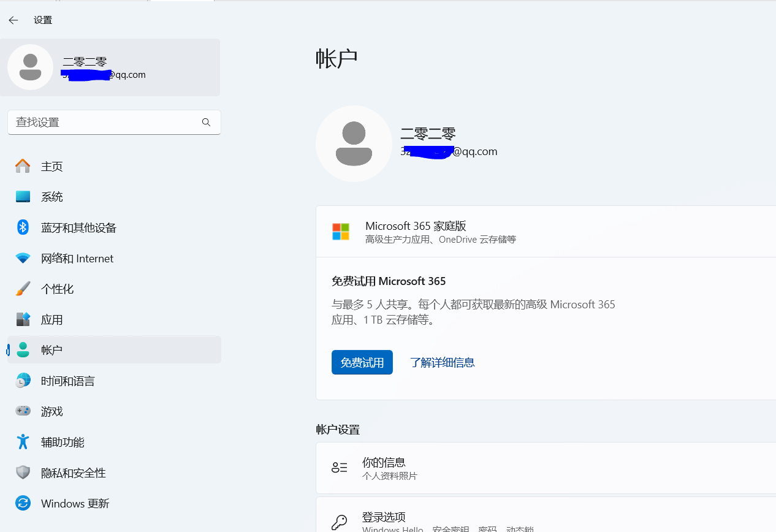
Task: Click the Windows 更新 sync icon
Action: tap(23, 503)
